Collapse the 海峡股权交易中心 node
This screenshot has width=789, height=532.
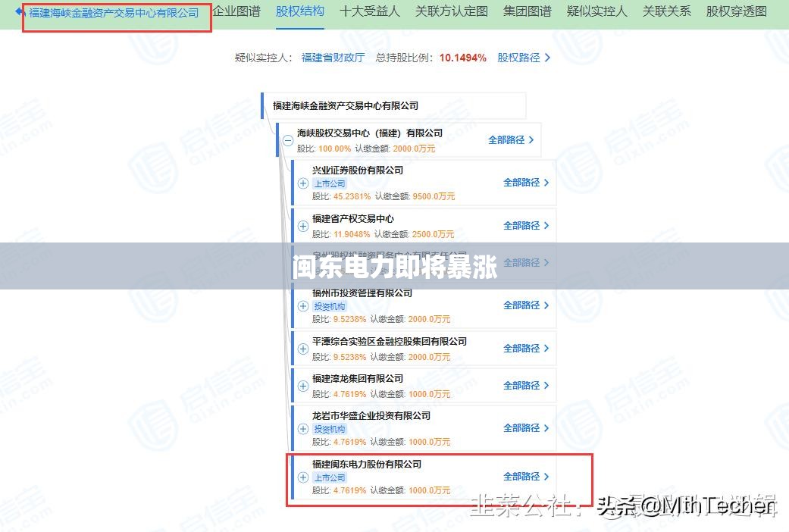[288, 140]
